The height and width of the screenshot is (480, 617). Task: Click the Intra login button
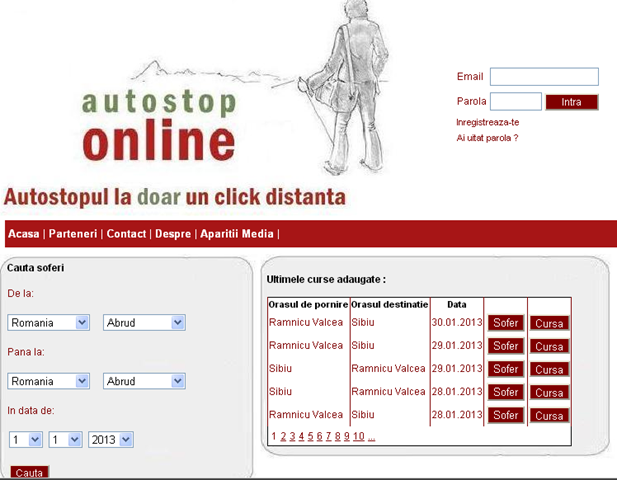pyautogui.click(x=572, y=102)
